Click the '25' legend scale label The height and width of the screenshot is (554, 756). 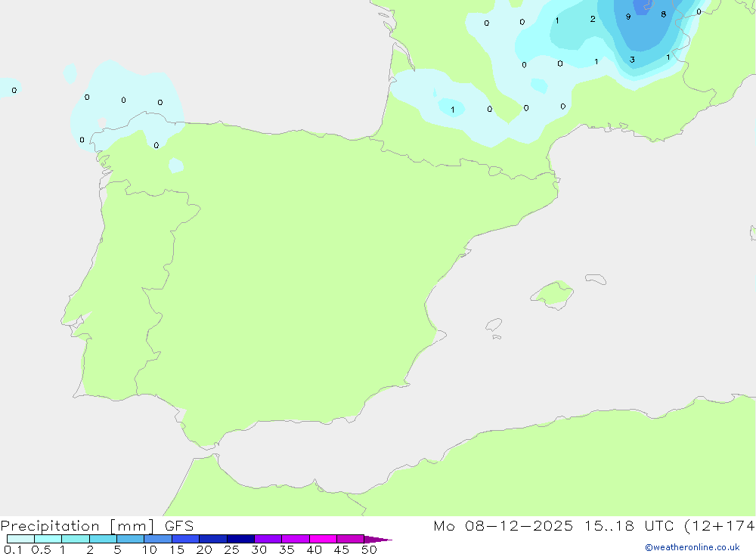coord(231,549)
